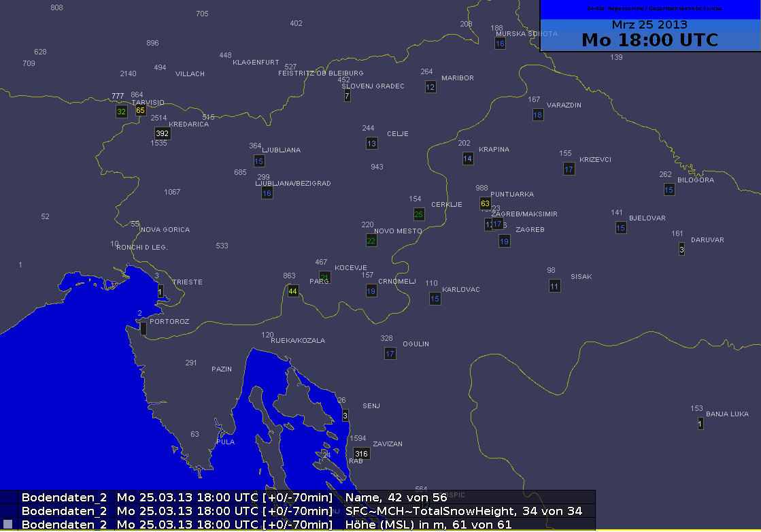The width and height of the screenshot is (761, 532).
Task: Click the 392 snow value at Kredarica
Action: (162, 133)
